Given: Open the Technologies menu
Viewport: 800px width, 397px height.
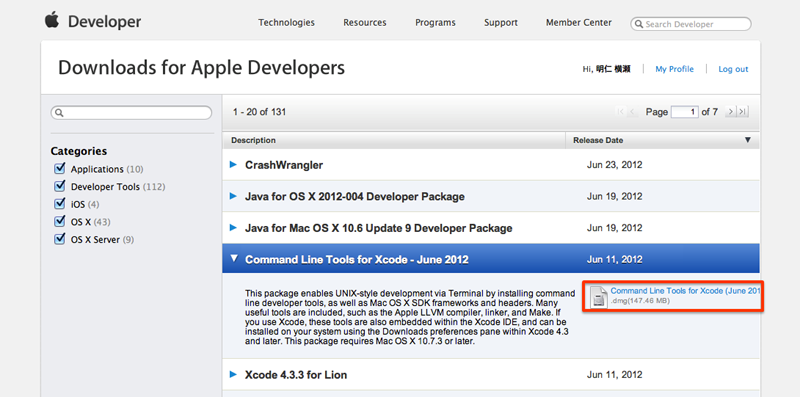Looking at the screenshot, I should tap(286, 22).
